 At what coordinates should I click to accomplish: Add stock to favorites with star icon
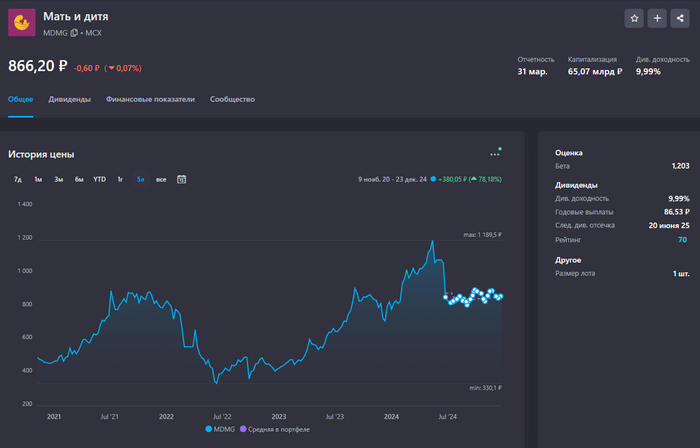(634, 18)
